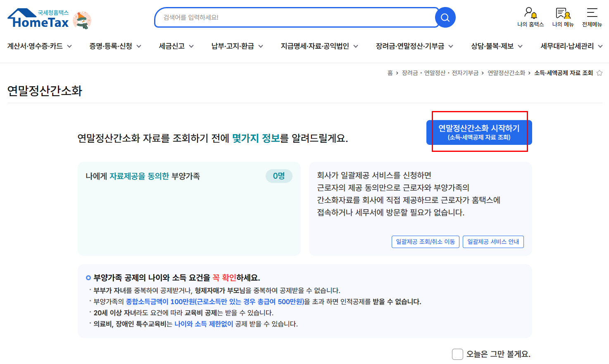Expand 증명·등록·신청 dropdown menu
The height and width of the screenshot is (364, 609).
pyautogui.click(x=115, y=46)
